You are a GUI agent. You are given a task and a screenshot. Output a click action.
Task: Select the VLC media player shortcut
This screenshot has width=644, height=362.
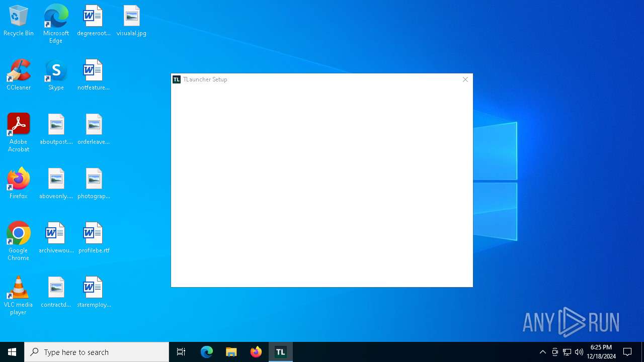[19, 296]
